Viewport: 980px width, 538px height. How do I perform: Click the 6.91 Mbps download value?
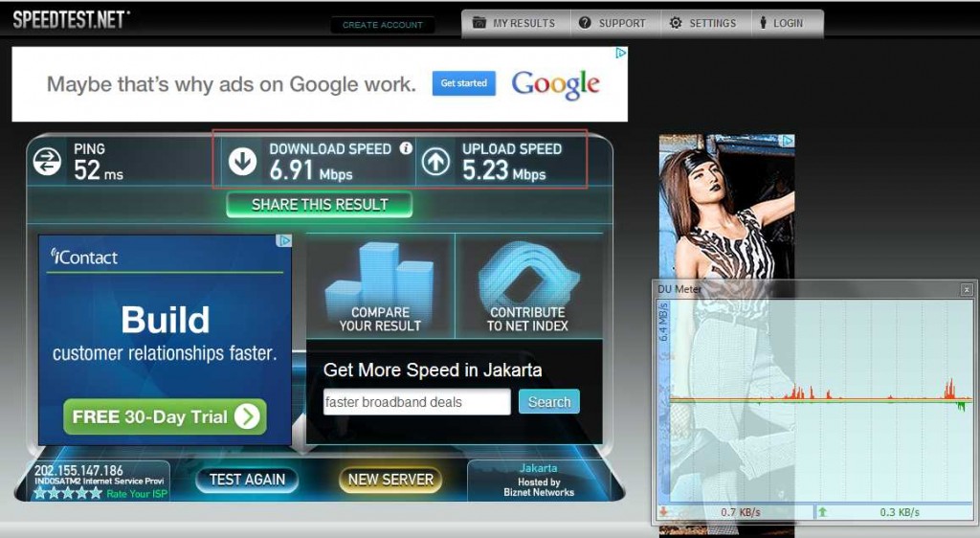tap(311, 170)
